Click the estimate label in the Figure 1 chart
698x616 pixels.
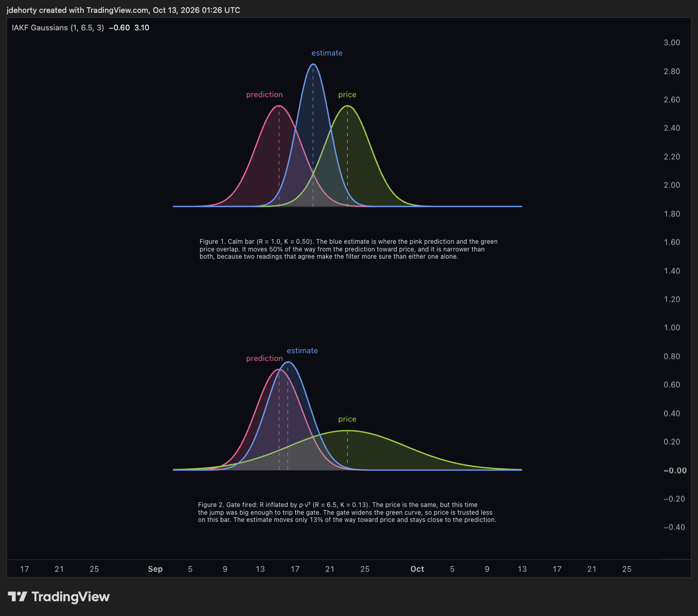[327, 53]
